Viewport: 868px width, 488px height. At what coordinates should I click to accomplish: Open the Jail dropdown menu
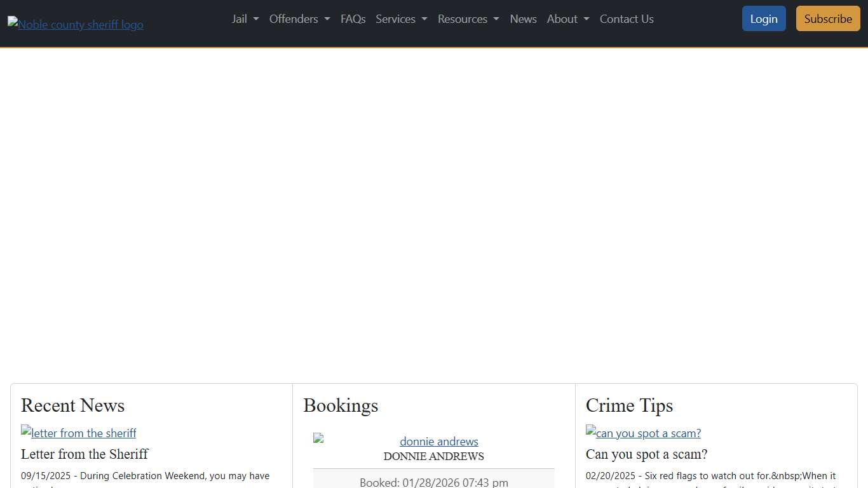pos(245,19)
